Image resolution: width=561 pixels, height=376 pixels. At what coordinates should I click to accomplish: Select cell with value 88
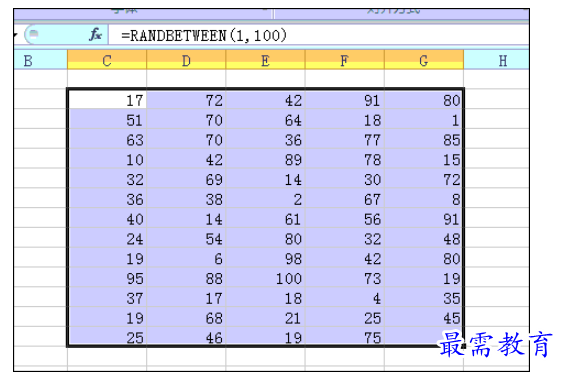(x=186, y=278)
